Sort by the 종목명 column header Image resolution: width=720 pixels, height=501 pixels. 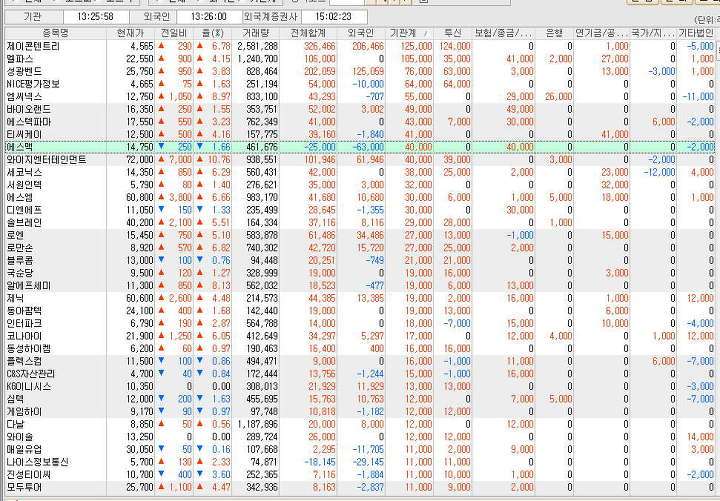(56, 33)
